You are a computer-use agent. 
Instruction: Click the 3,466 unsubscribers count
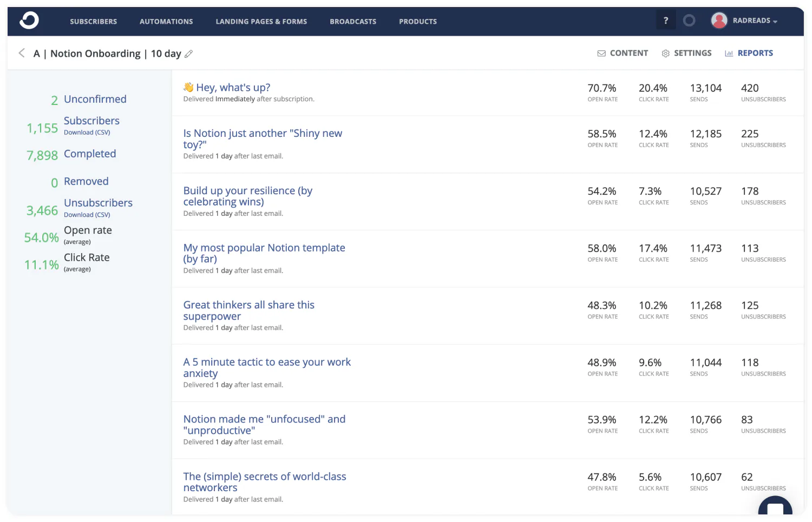pos(42,210)
